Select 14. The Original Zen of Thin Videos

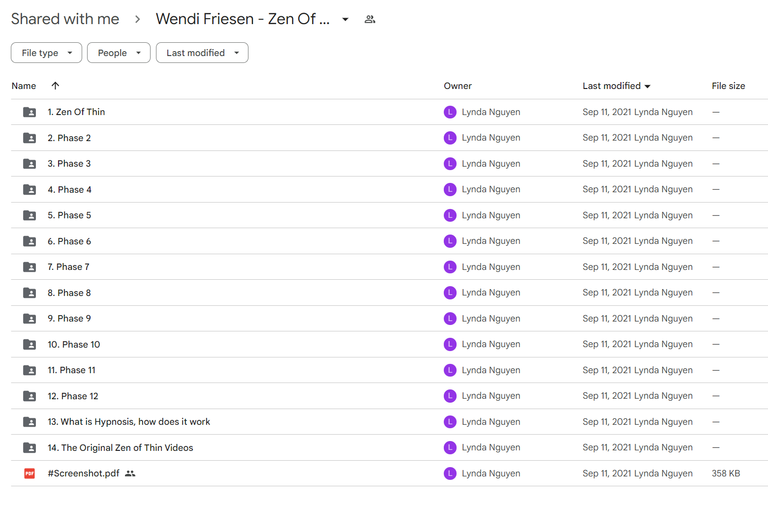click(121, 448)
